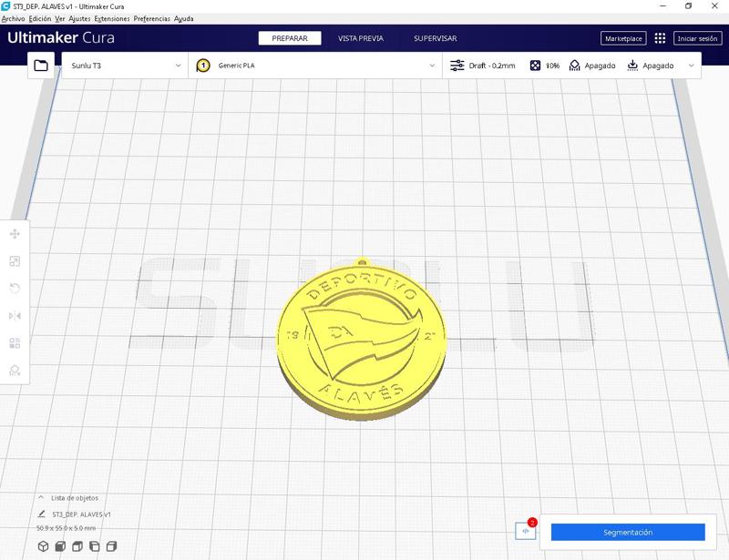Open the Extensiones menu
This screenshot has width=729, height=560.
coord(112,18)
